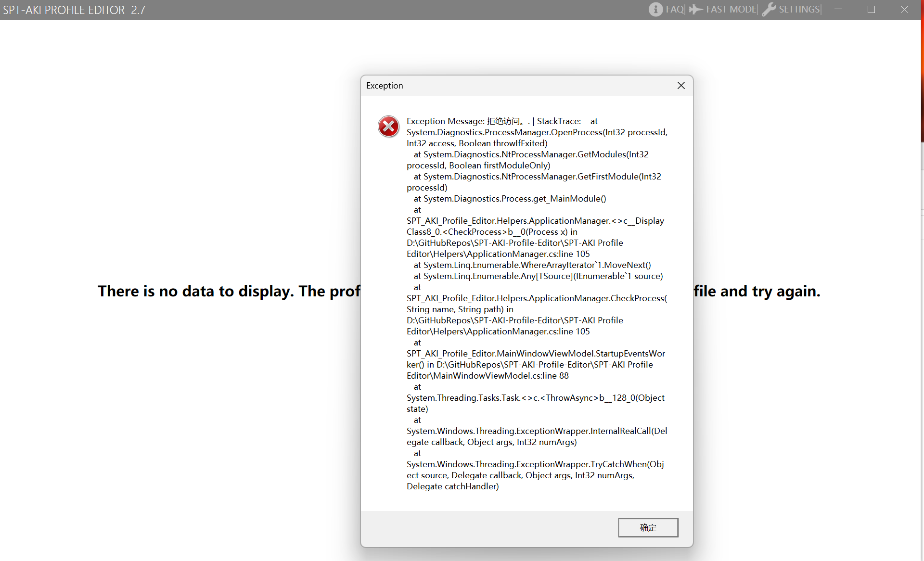
Task: Confirm the exception dialog with 确定
Action: 648,528
